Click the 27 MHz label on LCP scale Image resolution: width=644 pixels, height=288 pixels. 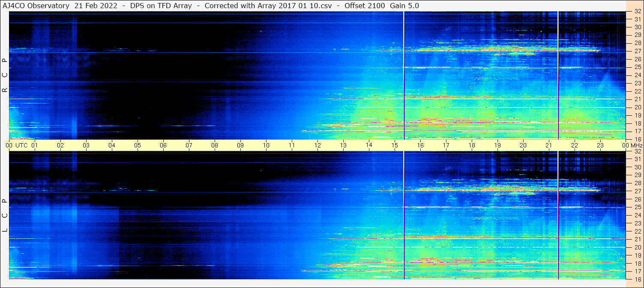[x=637, y=191]
